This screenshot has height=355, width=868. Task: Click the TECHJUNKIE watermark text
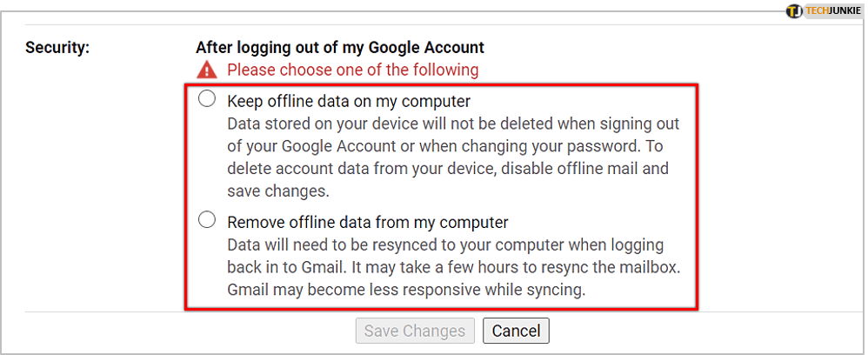click(x=833, y=11)
